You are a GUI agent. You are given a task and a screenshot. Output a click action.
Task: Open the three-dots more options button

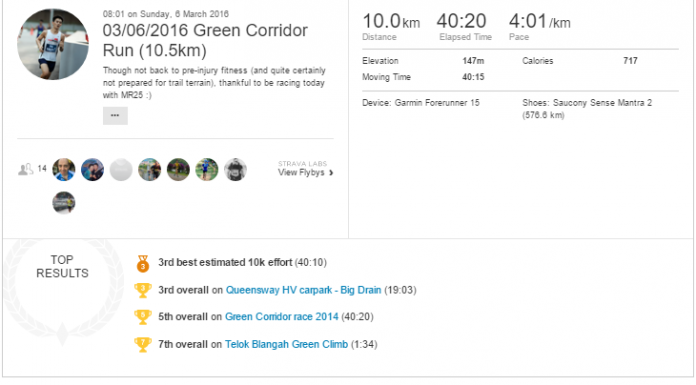click(x=115, y=116)
